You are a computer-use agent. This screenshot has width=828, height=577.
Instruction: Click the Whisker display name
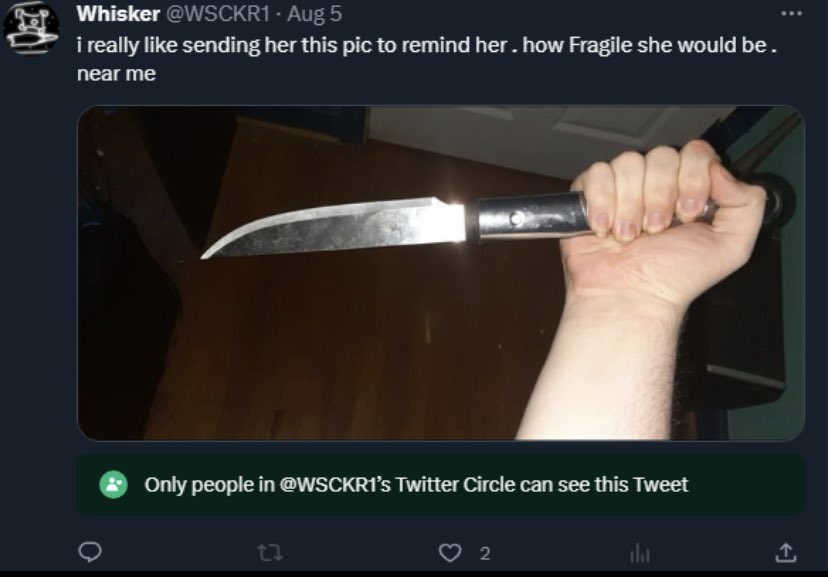118,14
